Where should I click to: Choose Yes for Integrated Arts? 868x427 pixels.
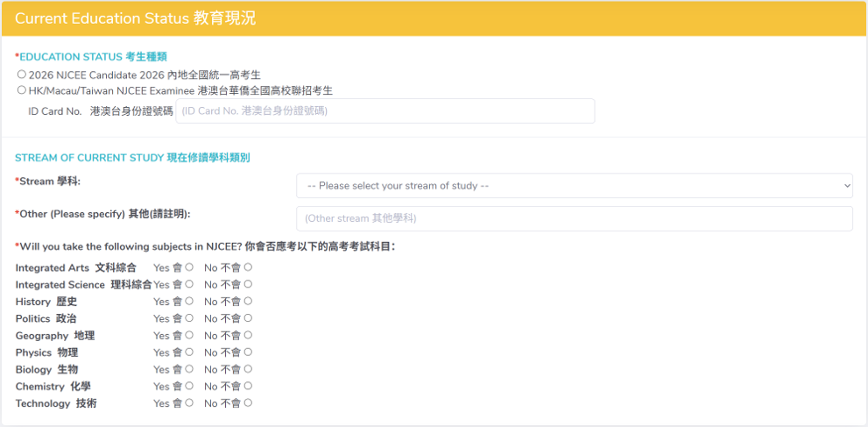pyautogui.click(x=189, y=267)
